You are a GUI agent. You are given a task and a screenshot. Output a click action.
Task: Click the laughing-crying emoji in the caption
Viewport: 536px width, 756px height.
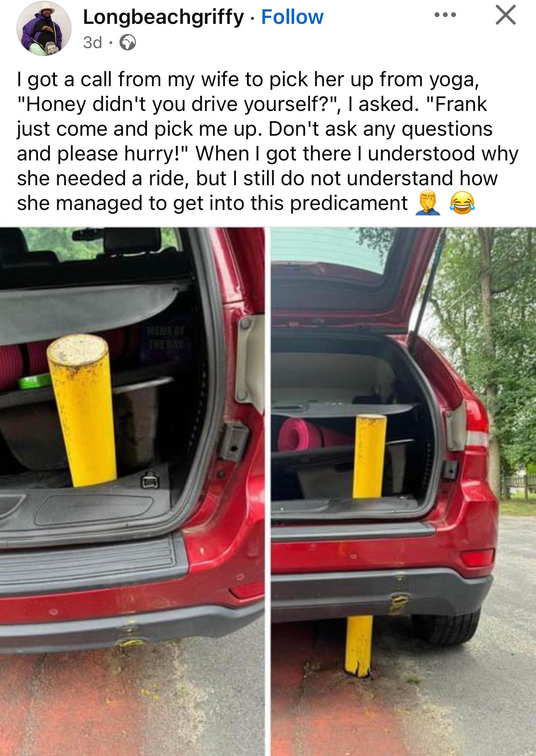point(462,203)
